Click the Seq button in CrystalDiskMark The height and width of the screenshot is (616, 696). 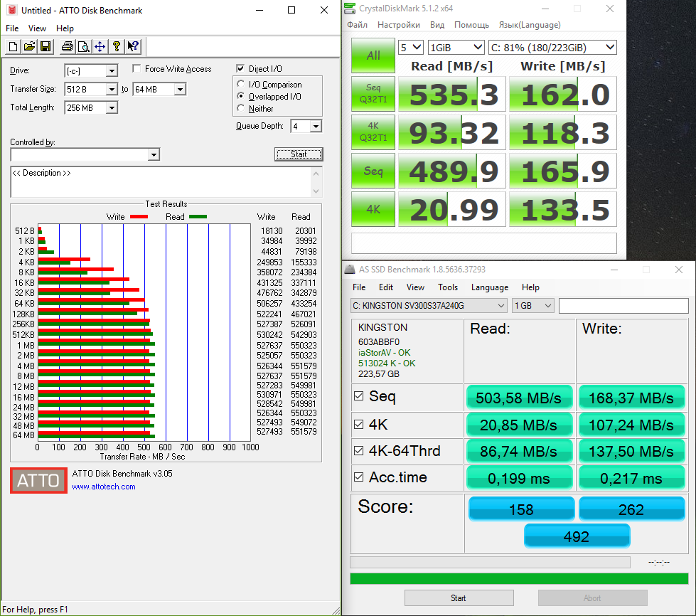pyautogui.click(x=373, y=171)
